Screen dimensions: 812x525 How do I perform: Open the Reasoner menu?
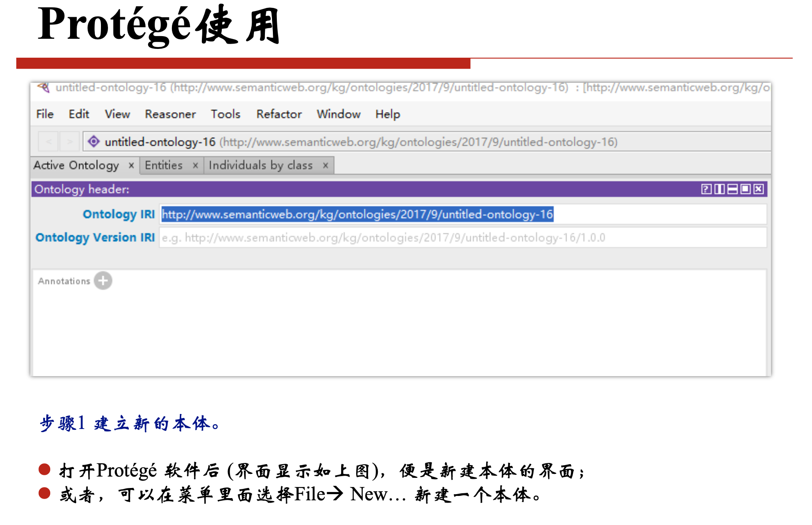[x=170, y=114]
